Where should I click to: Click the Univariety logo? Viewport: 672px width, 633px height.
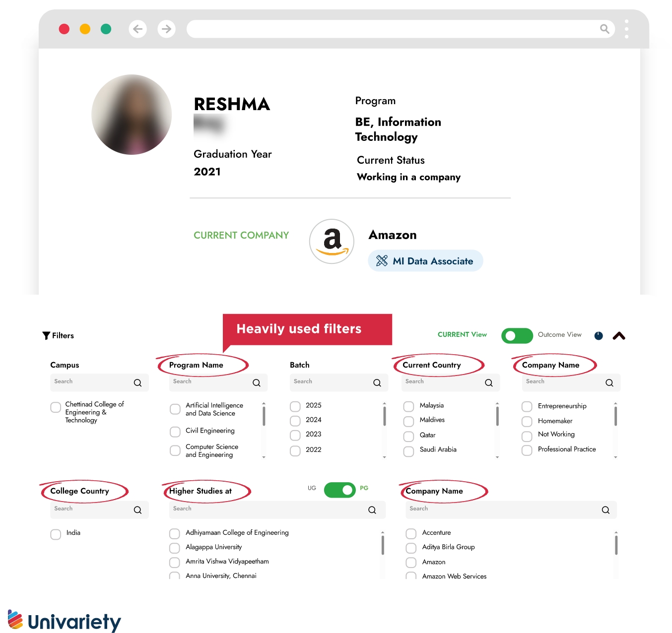(x=65, y=621)
